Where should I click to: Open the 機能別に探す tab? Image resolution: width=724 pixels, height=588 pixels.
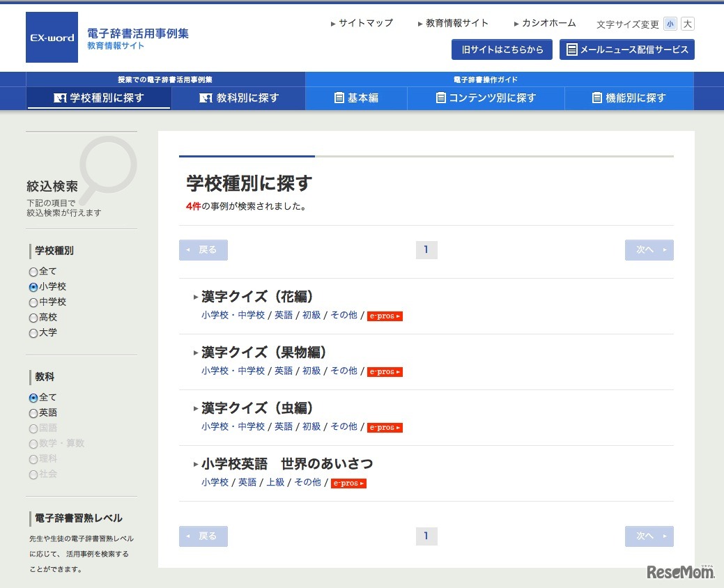(629, 98)
